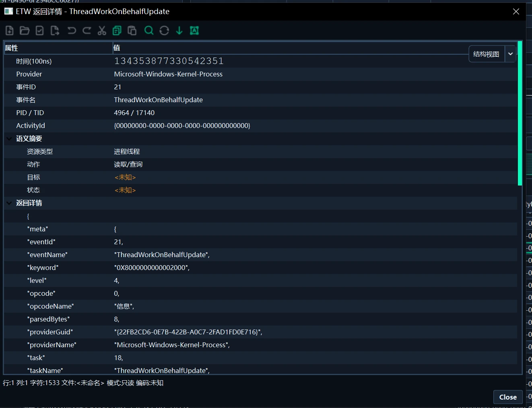Click the orange <未知> value for 目标
Viewport: 532px width, 408px height.
pyautogui.click(x=125, y=177)
